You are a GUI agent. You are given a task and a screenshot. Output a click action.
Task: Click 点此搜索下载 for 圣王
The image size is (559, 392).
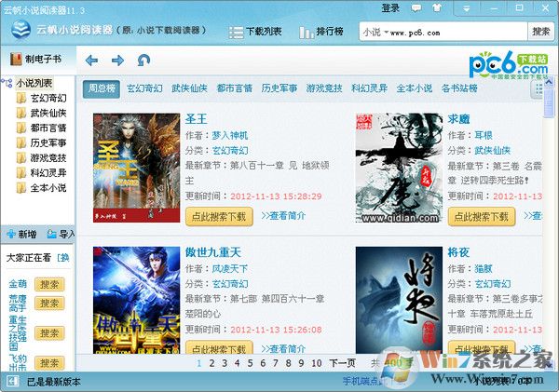tap(219, 217)
